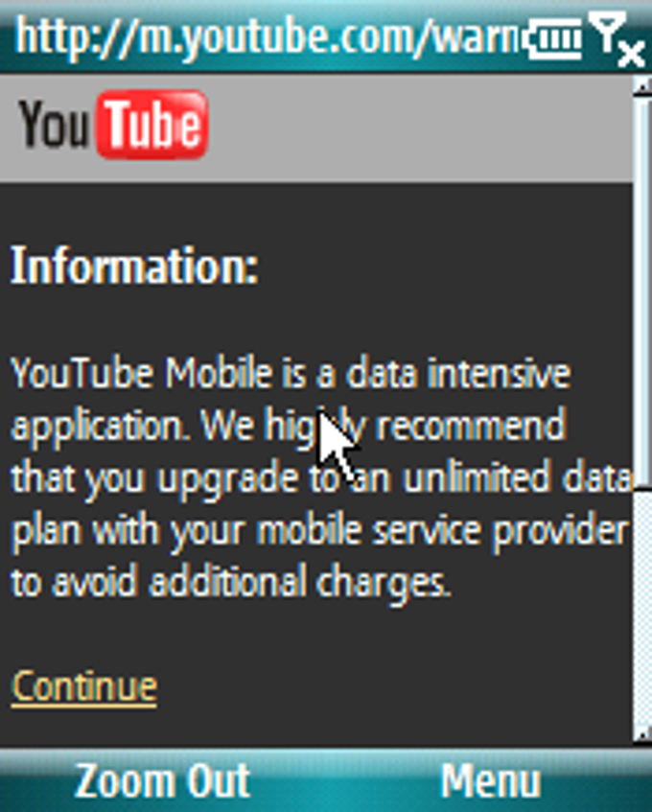Click the vertical scrollbar thumb
The image size is (652, 812).
point(642,291)
